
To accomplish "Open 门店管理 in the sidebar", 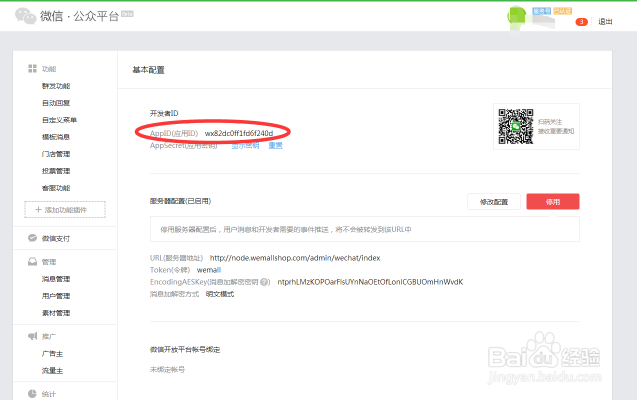I will click(x=56, y=154).
